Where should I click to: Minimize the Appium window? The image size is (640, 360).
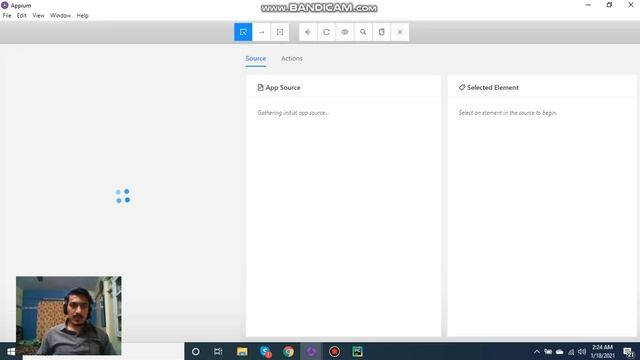[588, 5]
